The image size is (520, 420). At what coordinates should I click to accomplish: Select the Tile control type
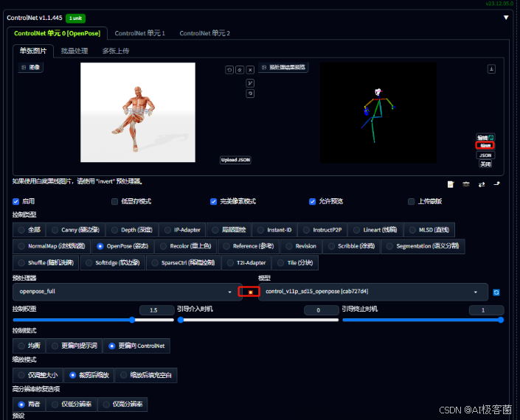tap(295, 262)
